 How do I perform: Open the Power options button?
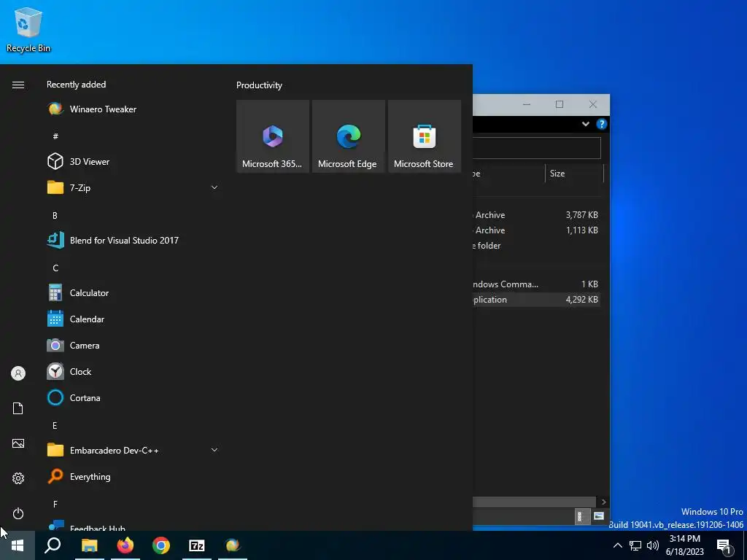tap(18, 513)
